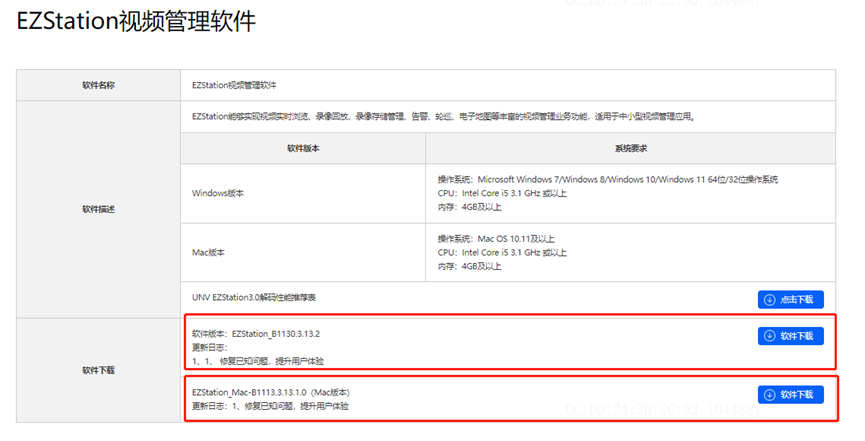This screenshot has height=441, width=865.
Task: Click the Microsoft Windows 7/Windows 8 OS requirement line
Action: (608, 179)
